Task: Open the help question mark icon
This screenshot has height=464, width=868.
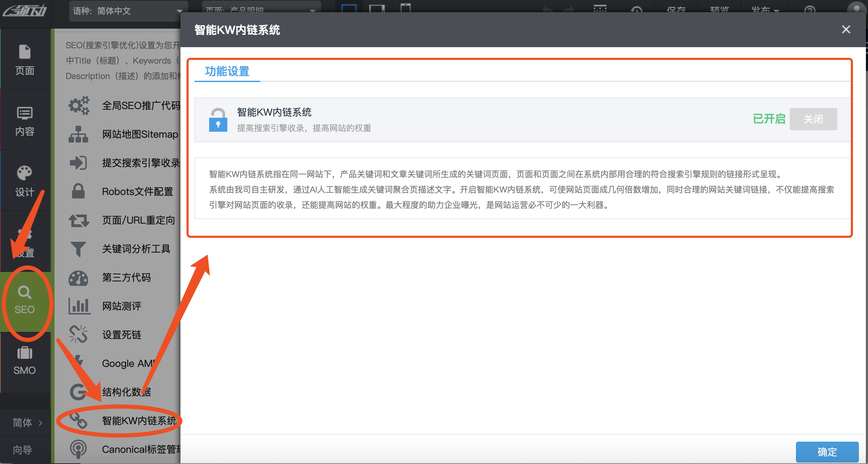Action: 811,10
